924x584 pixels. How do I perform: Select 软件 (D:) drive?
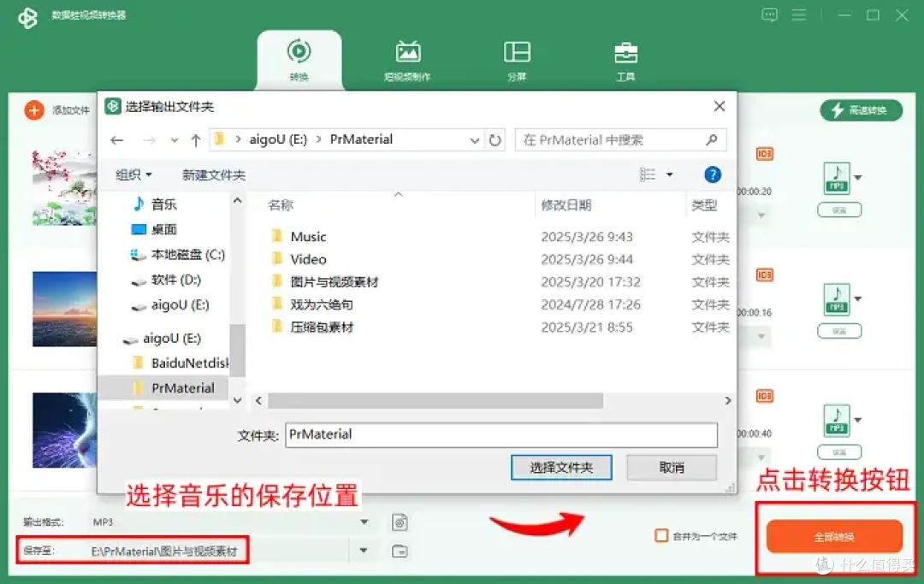click(175, 280)
